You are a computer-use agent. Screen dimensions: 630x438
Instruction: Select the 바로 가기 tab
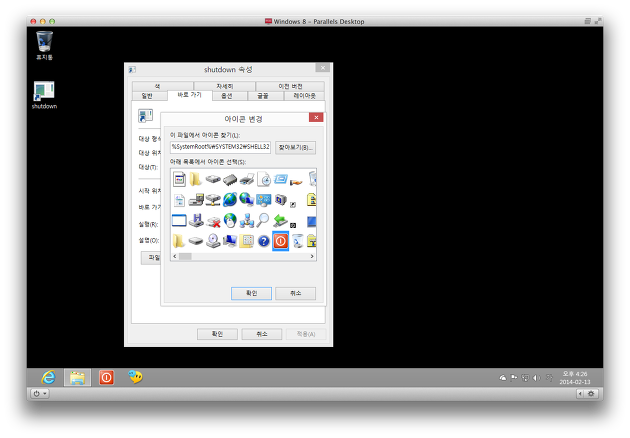(x=189, y=95)
